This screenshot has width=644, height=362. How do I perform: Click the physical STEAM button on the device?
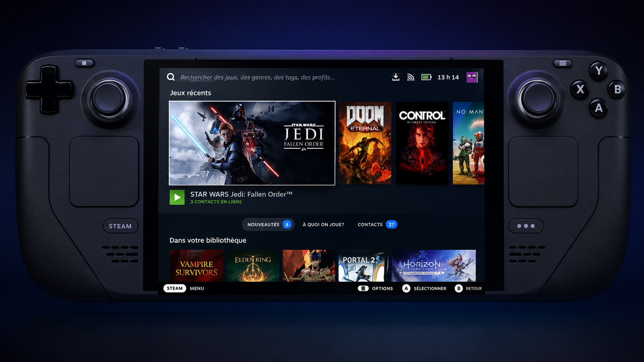(x=120, y=226)
